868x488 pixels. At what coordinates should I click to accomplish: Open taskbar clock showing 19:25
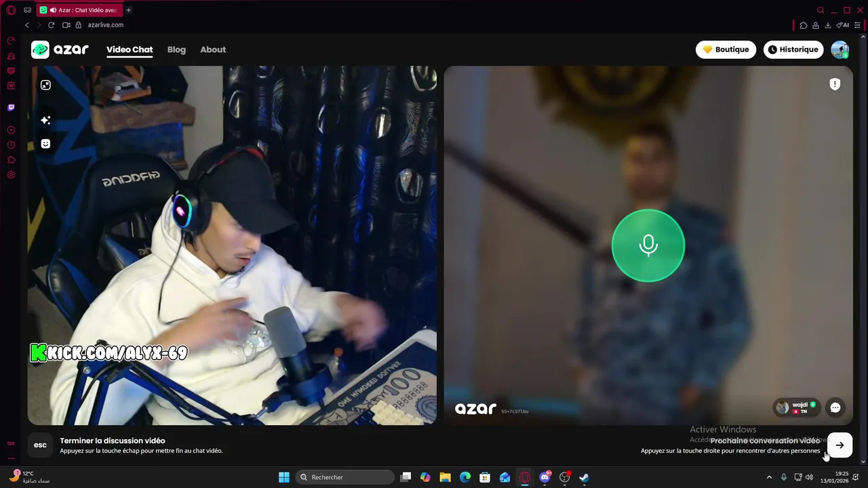(x=835, y=477)
